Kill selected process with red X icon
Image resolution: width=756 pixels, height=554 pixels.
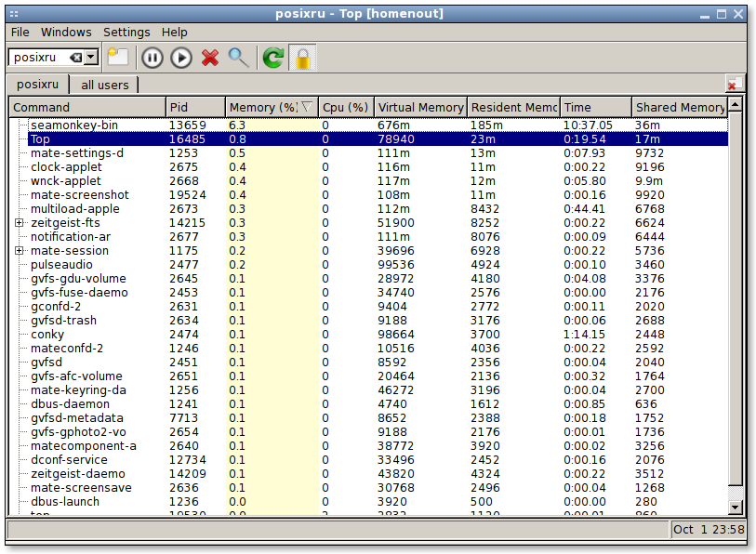pos(210,58)
